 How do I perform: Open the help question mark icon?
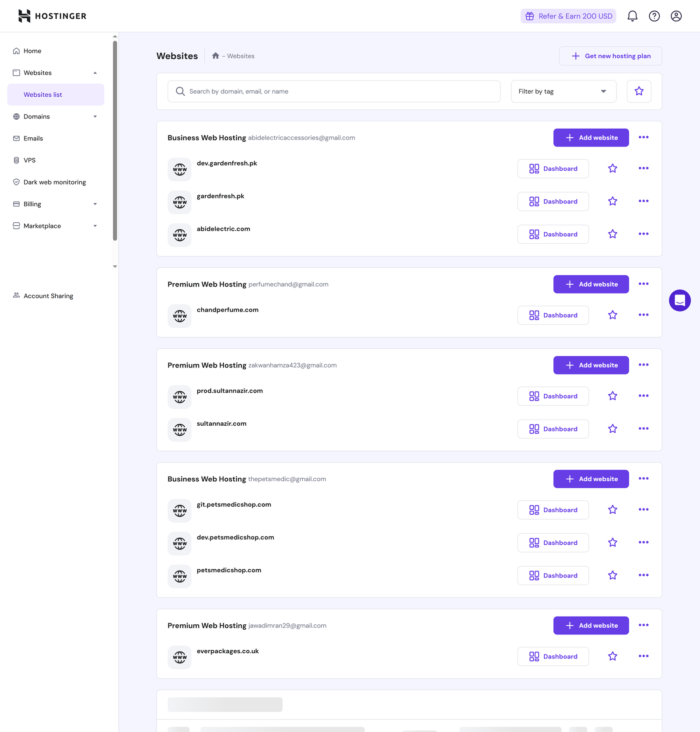[x=654, y=16]
